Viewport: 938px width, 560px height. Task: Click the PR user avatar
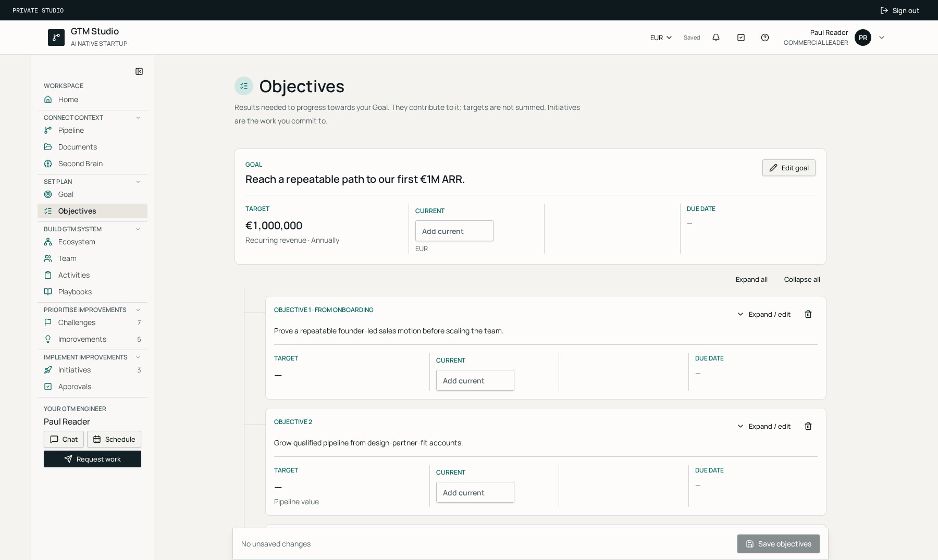(x=863, y=38)
